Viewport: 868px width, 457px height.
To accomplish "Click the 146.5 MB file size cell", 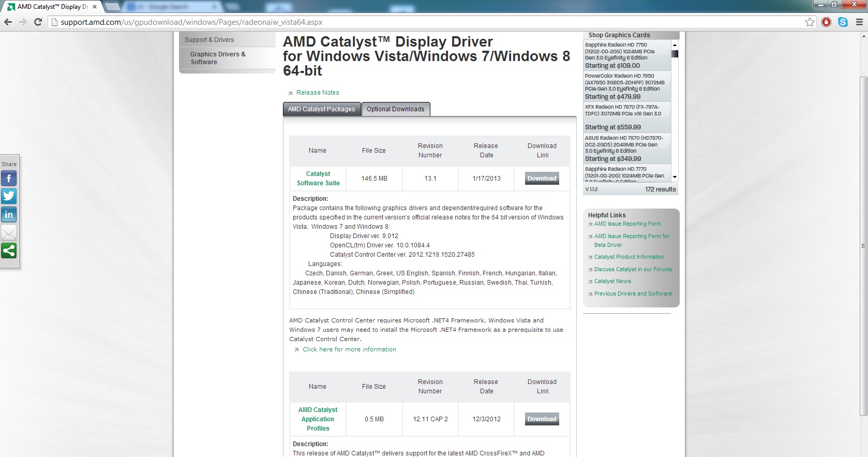I will click(374, 179).
